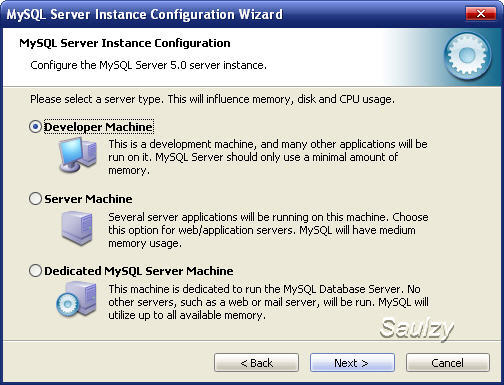The height and width of the screenshot is (385, 504).
Task: Select the Developer Machine radio button
Action: coord(35,127)
